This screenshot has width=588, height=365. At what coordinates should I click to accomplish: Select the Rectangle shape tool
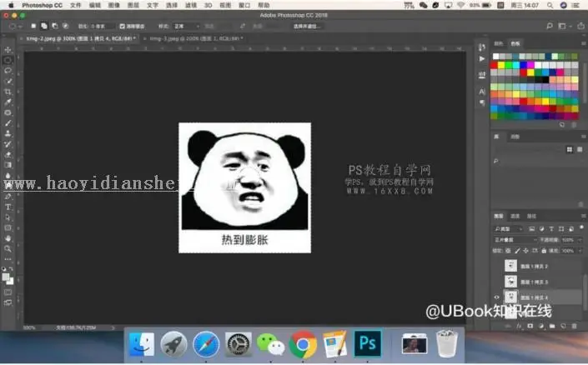click(8, 227)
